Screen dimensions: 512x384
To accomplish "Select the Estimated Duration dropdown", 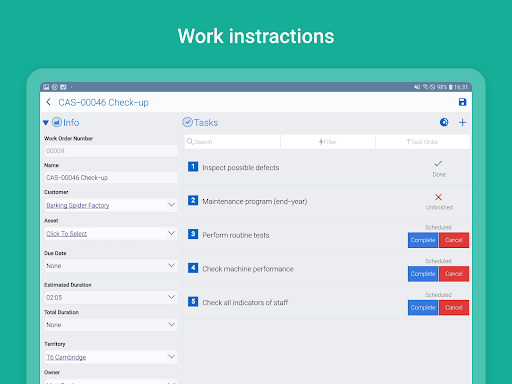I will click(x=111, y=297).
